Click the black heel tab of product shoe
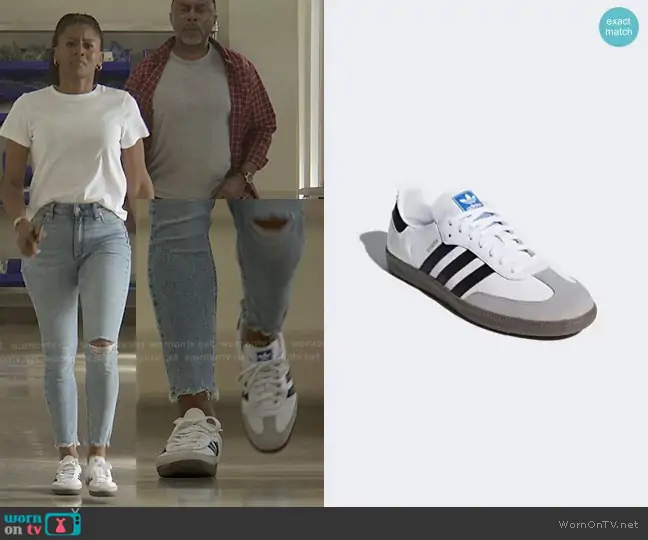 pos(399,218)
